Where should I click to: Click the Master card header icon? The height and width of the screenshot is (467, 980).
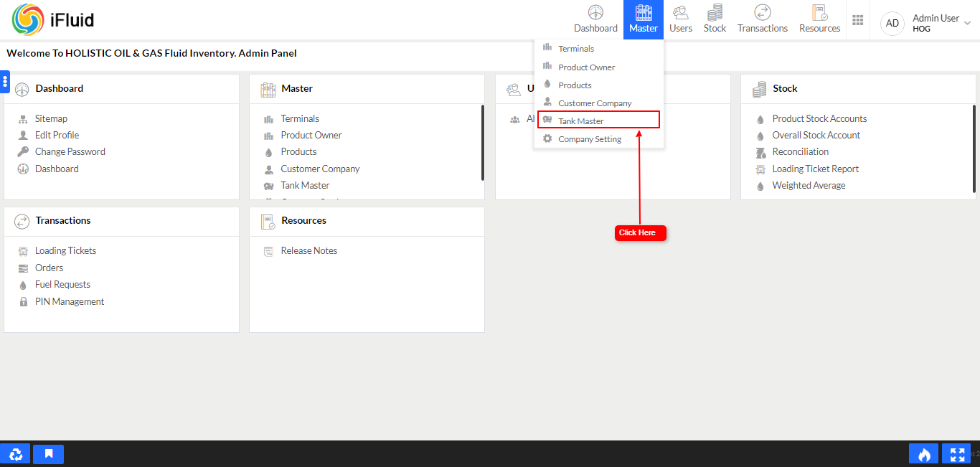click(x=268, y=89)
